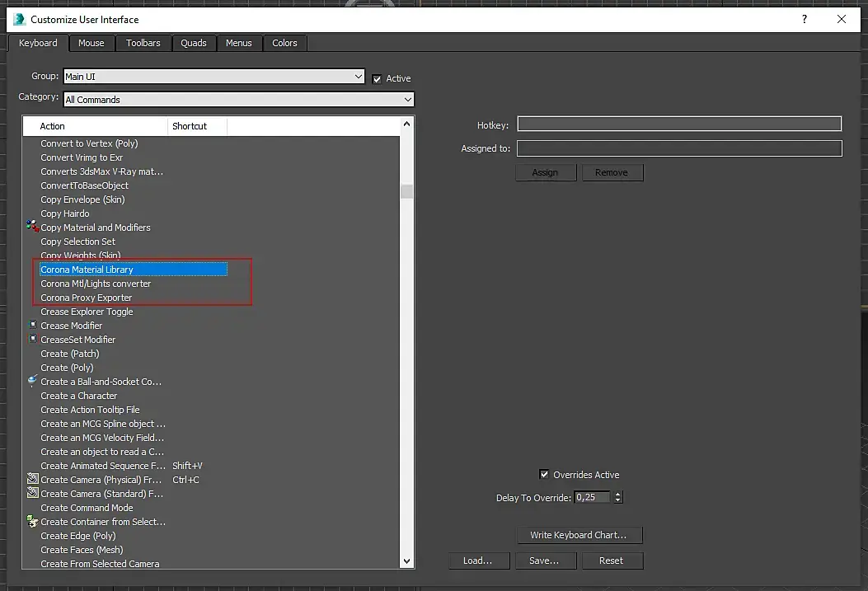This screenshot has height=591, width=868.
Task: Select Corona Mtl/Lights converter action
Action: (96, 284)
